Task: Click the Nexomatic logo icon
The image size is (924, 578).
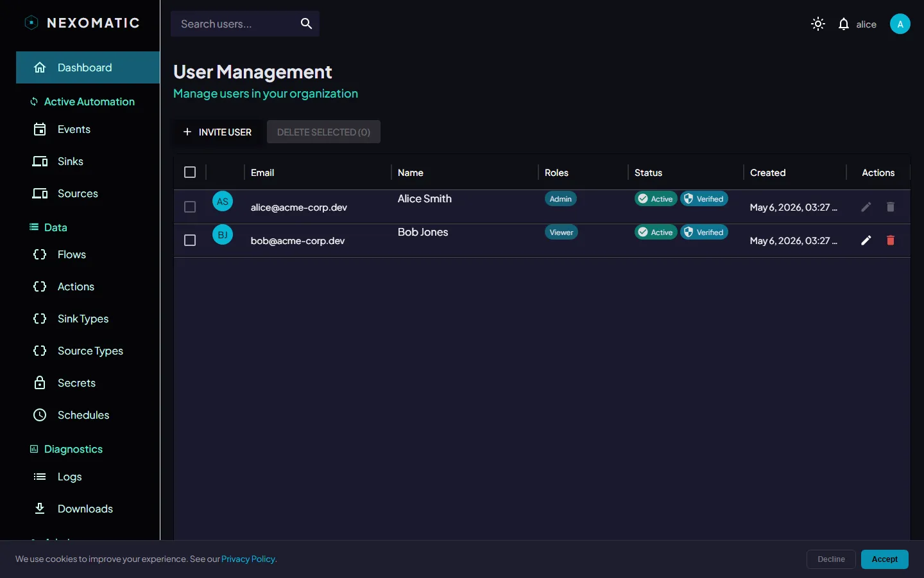Action: [31, 23]
